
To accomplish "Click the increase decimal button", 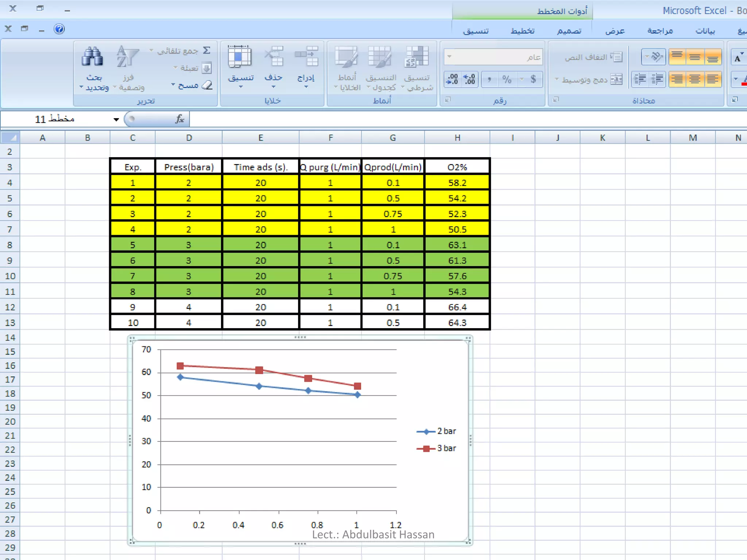I will (x=469, y=79).
